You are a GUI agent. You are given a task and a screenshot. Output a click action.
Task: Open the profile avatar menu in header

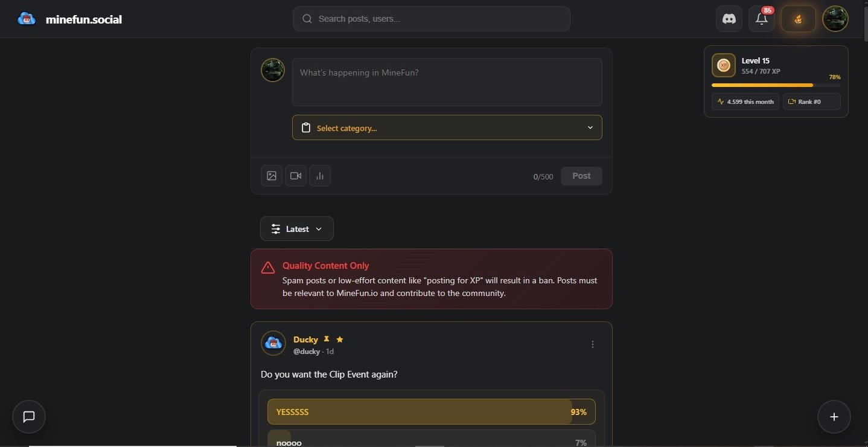(835, 19)
